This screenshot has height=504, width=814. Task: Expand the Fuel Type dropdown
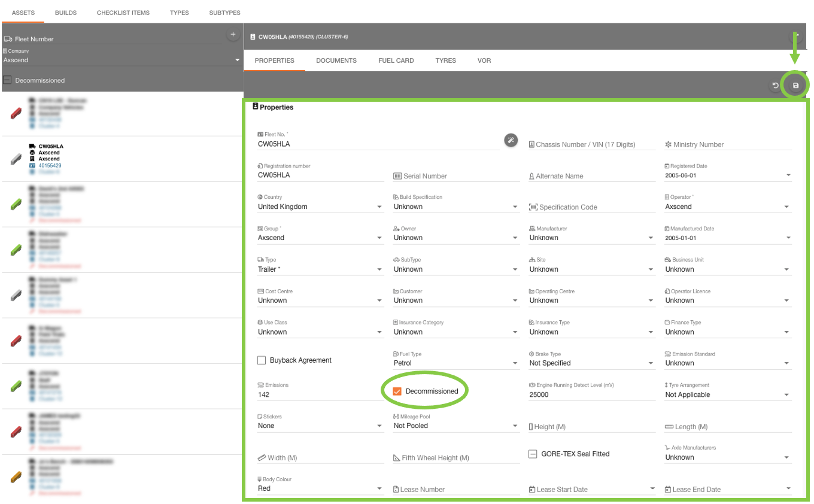click(456, 363)
